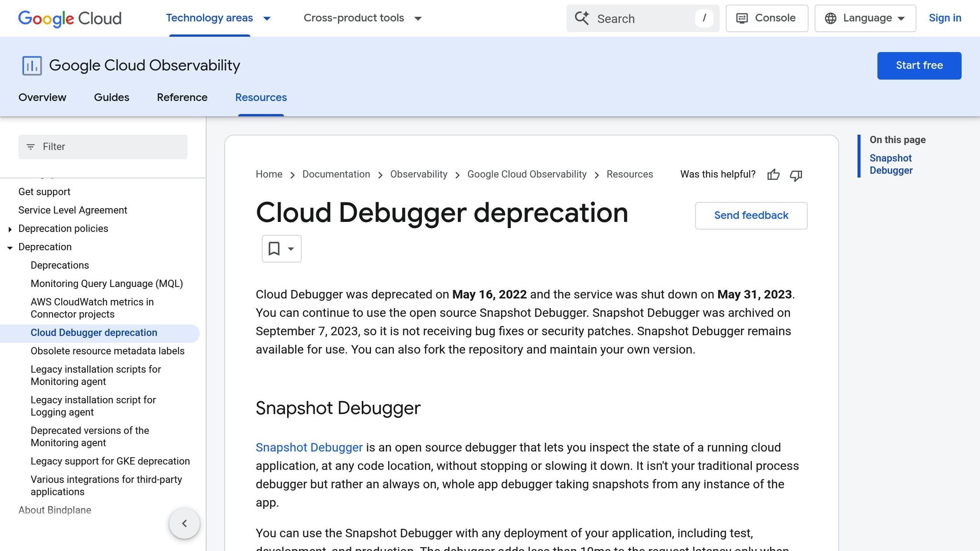Expand the Deprecation policies tree item

coord(11,229)
